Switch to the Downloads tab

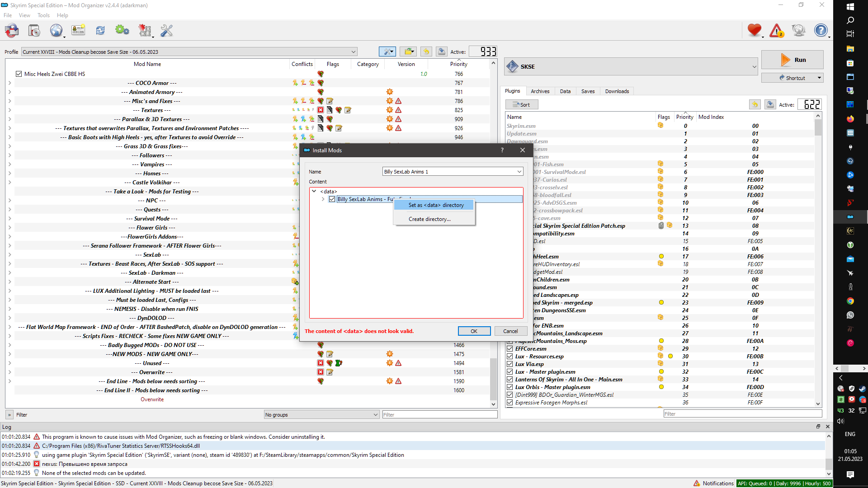click(617, 91)
